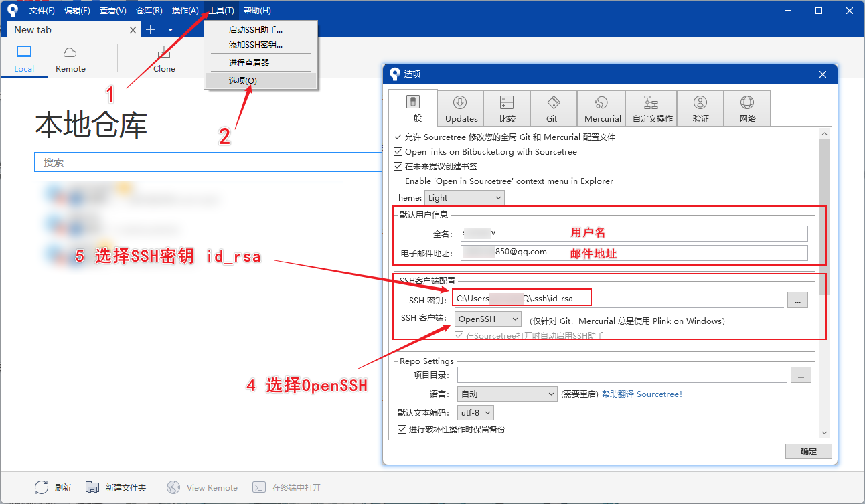
Task: Click the 全名 input field
Action: coord(633,234)
